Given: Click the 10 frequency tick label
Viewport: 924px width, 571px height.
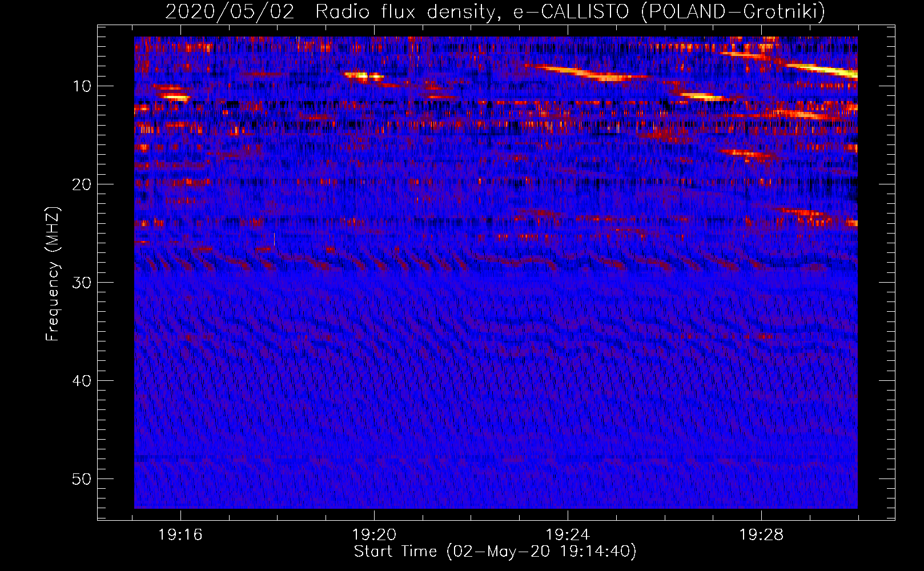Looking at the screenshot, I should pyautogui.click(x=82, y=86).
